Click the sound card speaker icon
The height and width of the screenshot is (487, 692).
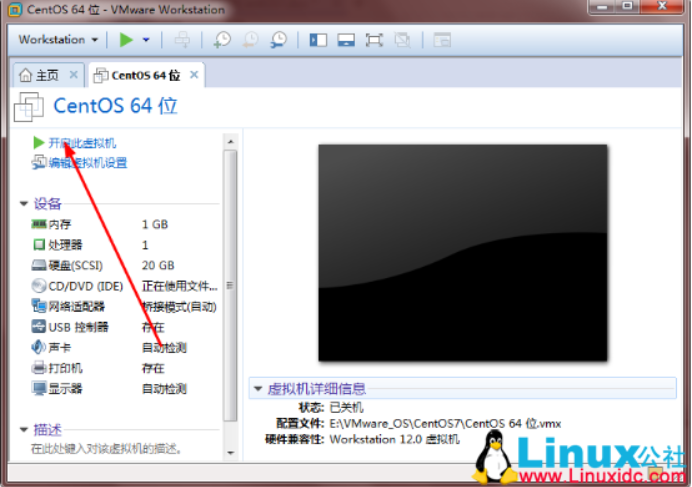(38, 347)
